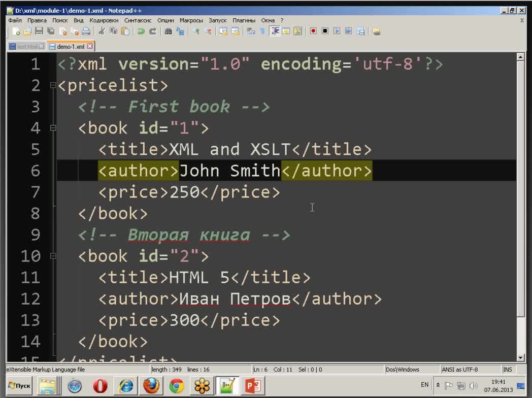Print the document with the printer icon

[86, 31]
